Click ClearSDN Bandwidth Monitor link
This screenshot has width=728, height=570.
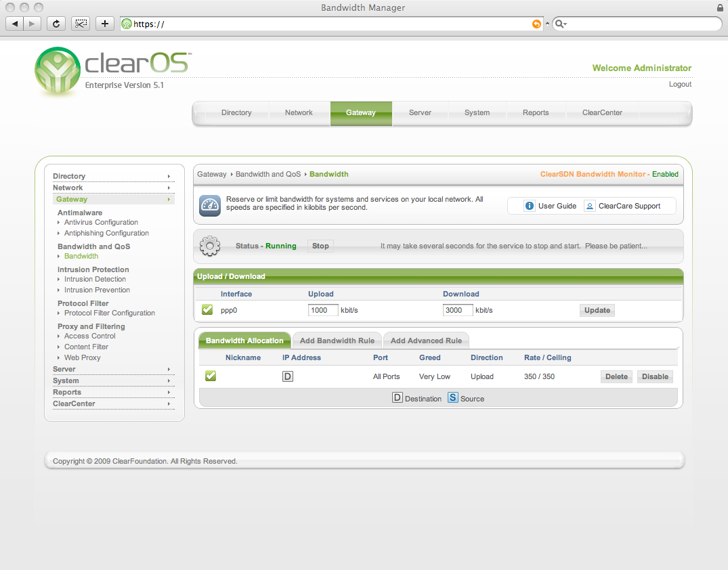click(593, 174)
